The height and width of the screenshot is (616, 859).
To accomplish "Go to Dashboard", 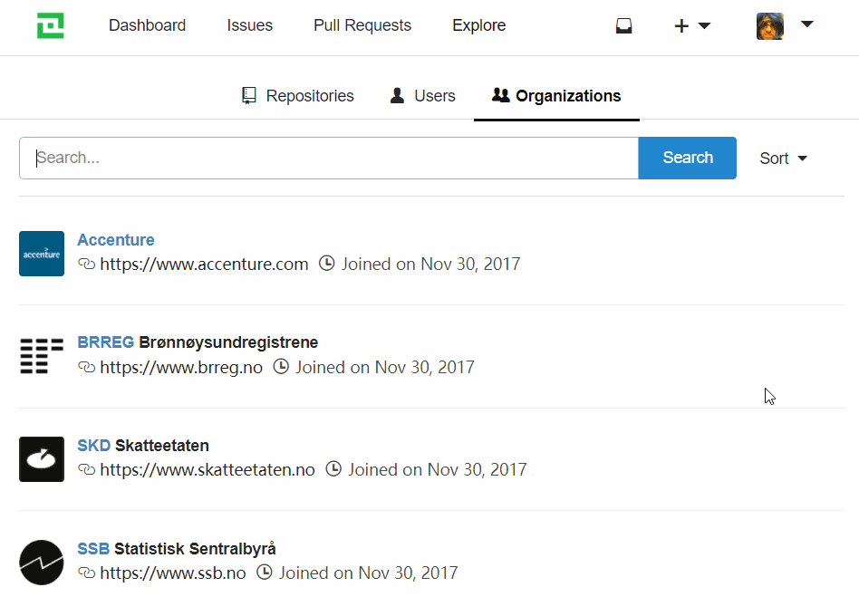I will (148, 25).
